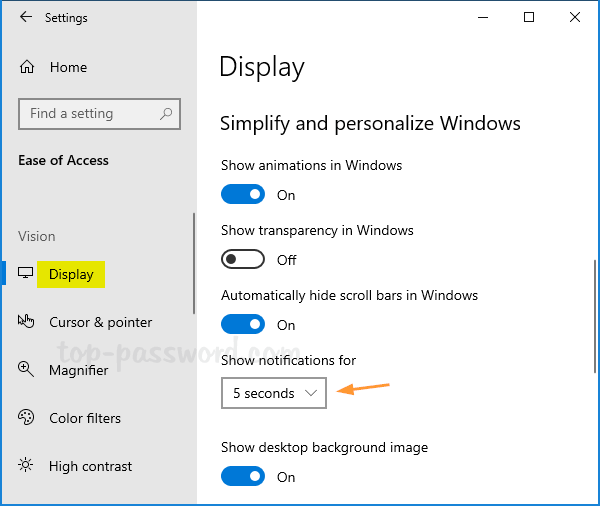600x506 pixels.
Task: Enable Show transparency in Windows
Action: point(243,260)
